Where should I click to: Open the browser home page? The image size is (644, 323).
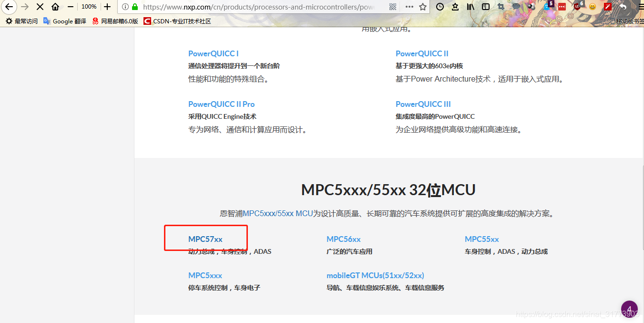point(55,7)
